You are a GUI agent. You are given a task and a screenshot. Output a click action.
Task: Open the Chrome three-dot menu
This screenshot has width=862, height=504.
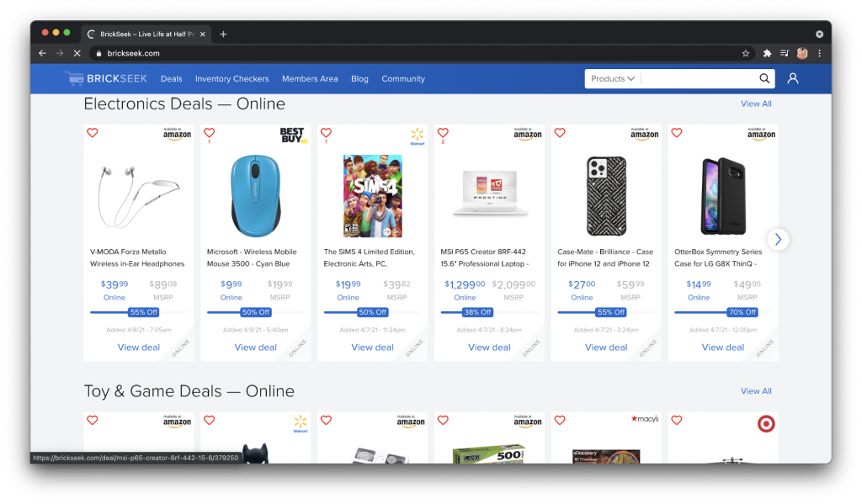(819, 53)
